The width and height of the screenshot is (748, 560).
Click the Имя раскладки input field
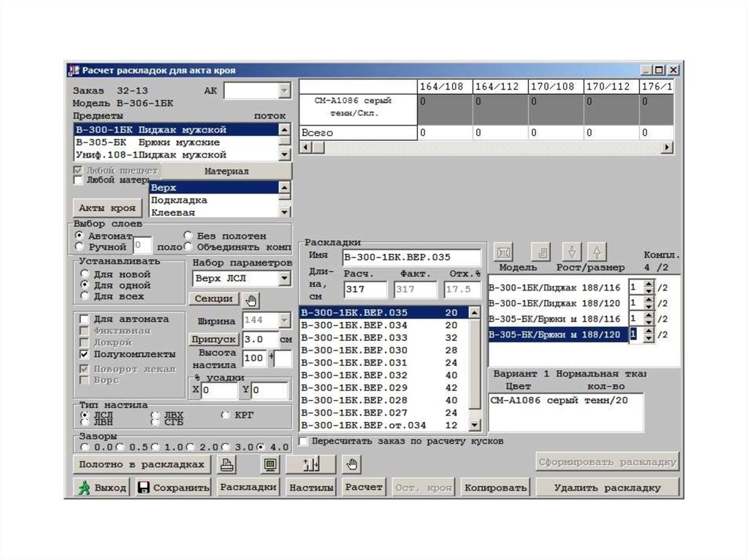click(x=411, y=258)
